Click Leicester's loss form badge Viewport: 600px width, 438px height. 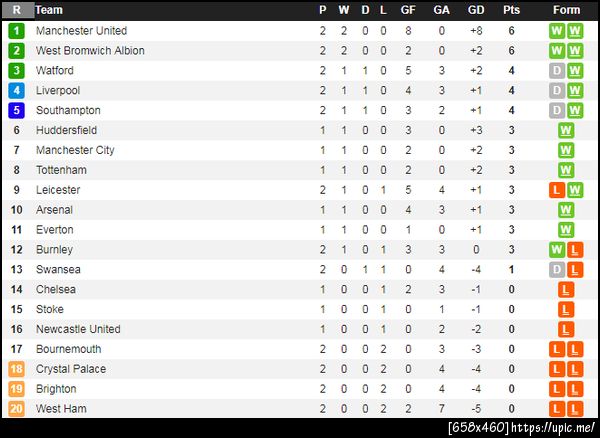(x=557, y=190)
